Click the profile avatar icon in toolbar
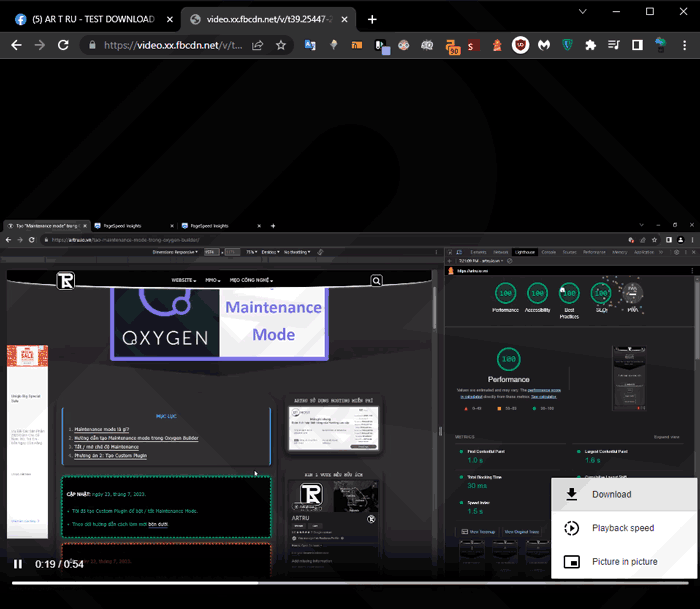 tap(661, 45)
